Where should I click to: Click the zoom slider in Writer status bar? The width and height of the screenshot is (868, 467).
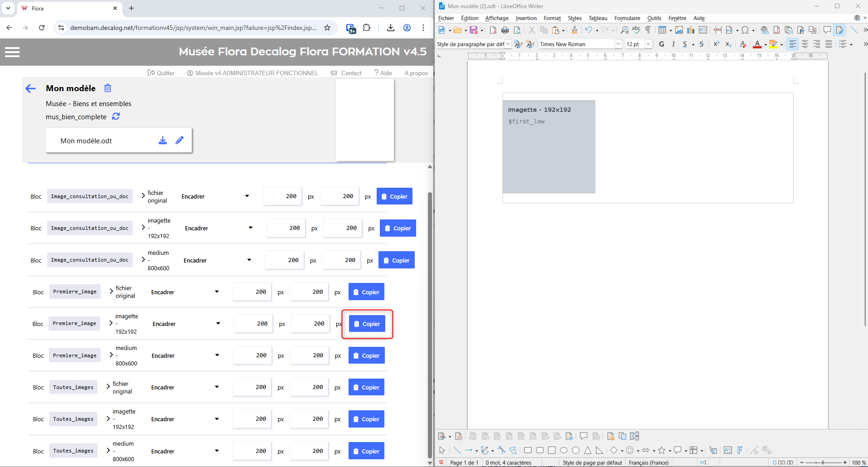pyautogui.click(x=822, y=462)
